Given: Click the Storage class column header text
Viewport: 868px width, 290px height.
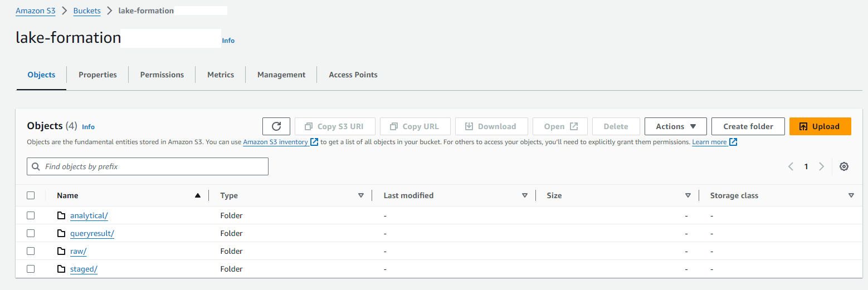Looking at the screenshot, I should click(734, 195).
